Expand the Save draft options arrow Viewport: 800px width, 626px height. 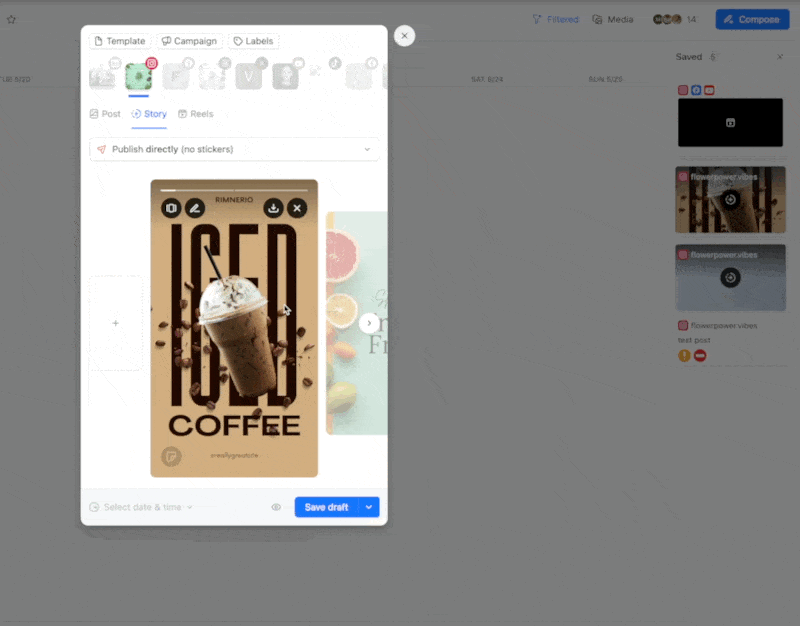tap(369, 507)
